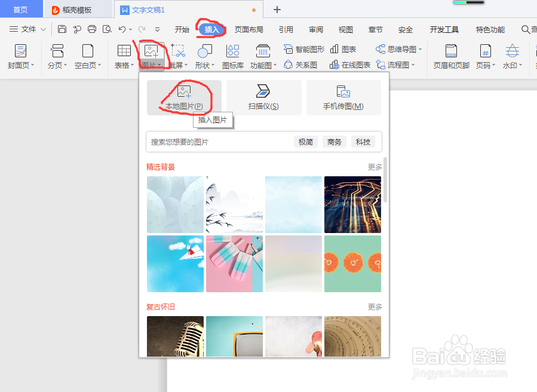537x392 pixels.
Task: Add a 水印 watermark to the document
Action: click(x=512, y=56)
